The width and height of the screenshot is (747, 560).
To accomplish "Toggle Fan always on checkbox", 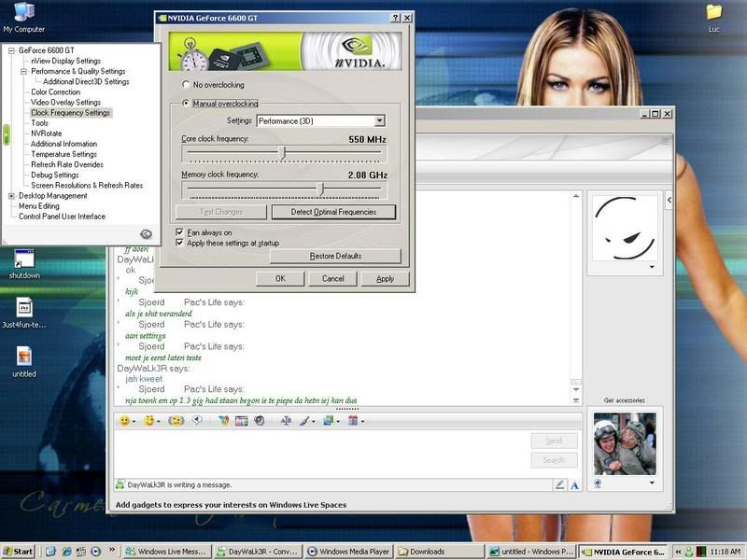I will click(x=179, y=232).
